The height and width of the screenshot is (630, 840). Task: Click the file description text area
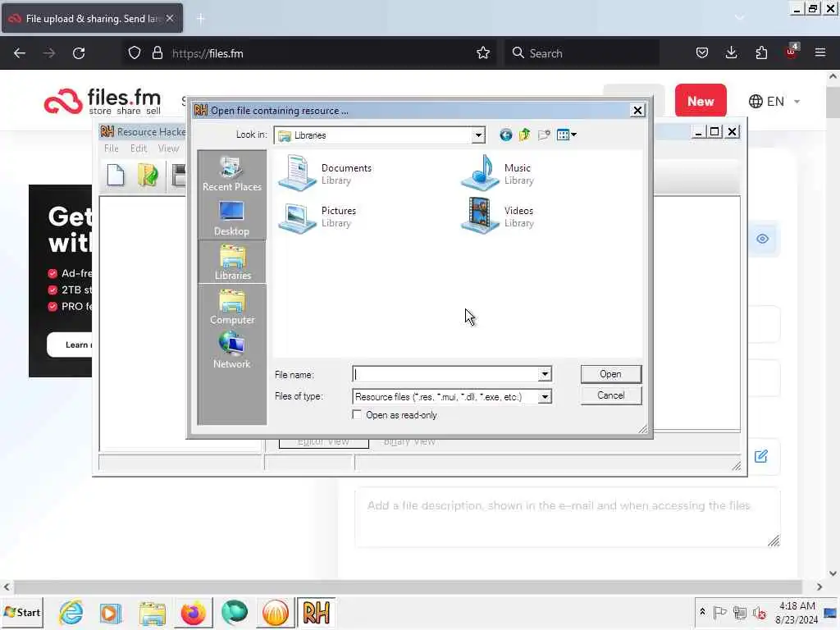(x=568, y=518)
